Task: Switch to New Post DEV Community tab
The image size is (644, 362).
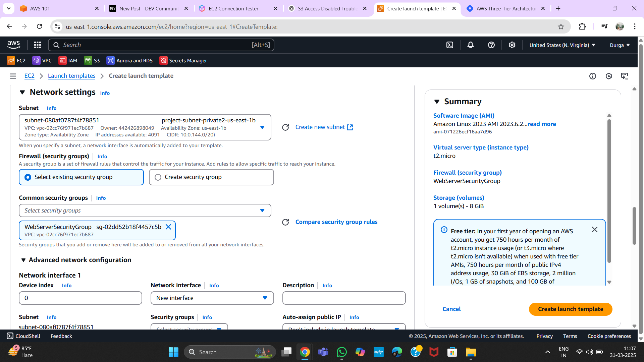Action: (x=149, y=8)
